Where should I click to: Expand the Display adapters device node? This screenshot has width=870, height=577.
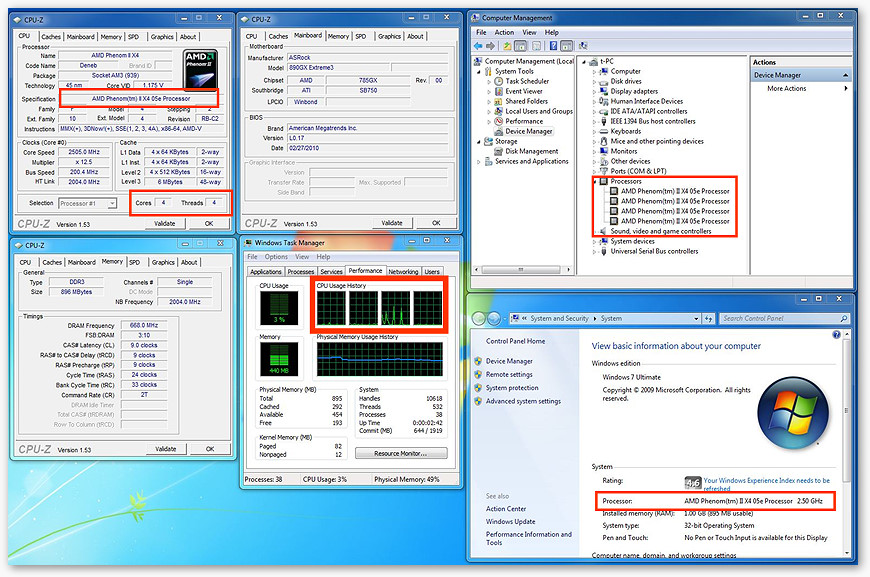click(596, 91)
